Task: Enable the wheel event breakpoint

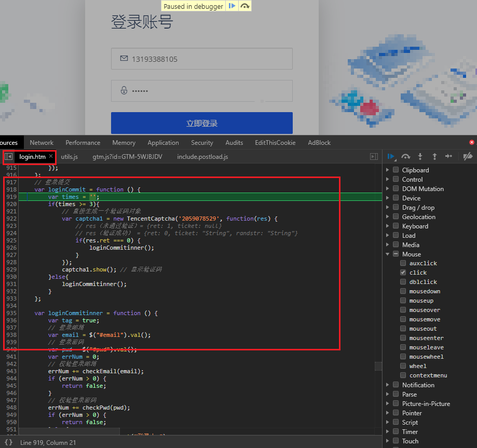Action: tap(403, 366)
